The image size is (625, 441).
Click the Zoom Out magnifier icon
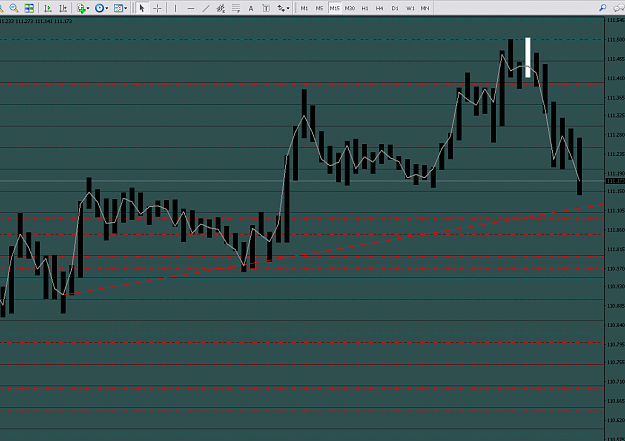pos(14,8)
